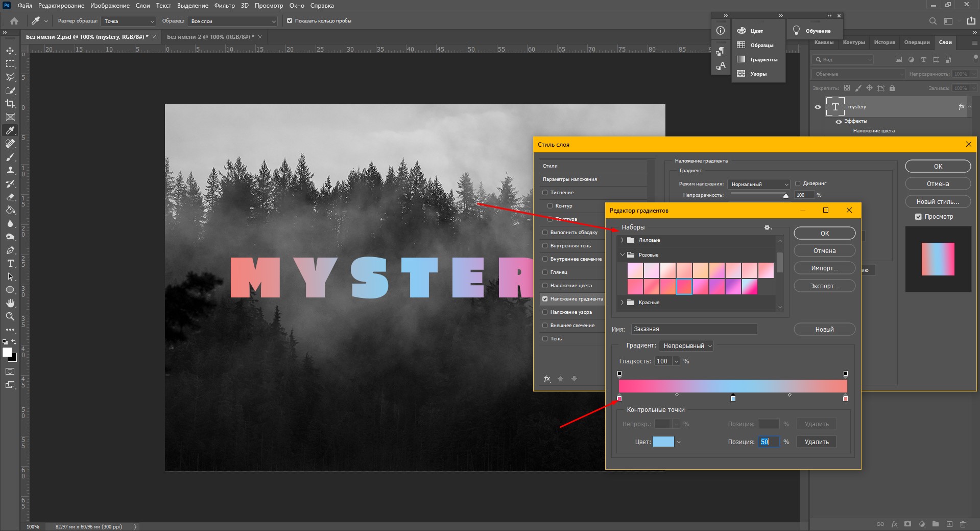Open the Градиент type dropdown

point(686,346)
